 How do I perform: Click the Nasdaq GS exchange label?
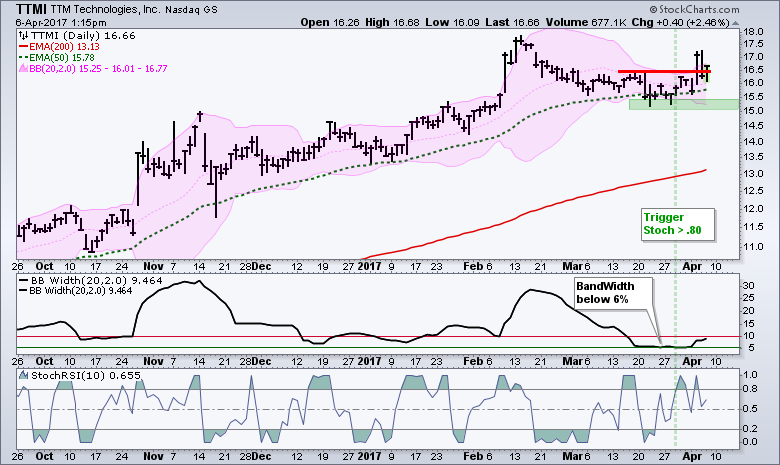pos(192,9)
